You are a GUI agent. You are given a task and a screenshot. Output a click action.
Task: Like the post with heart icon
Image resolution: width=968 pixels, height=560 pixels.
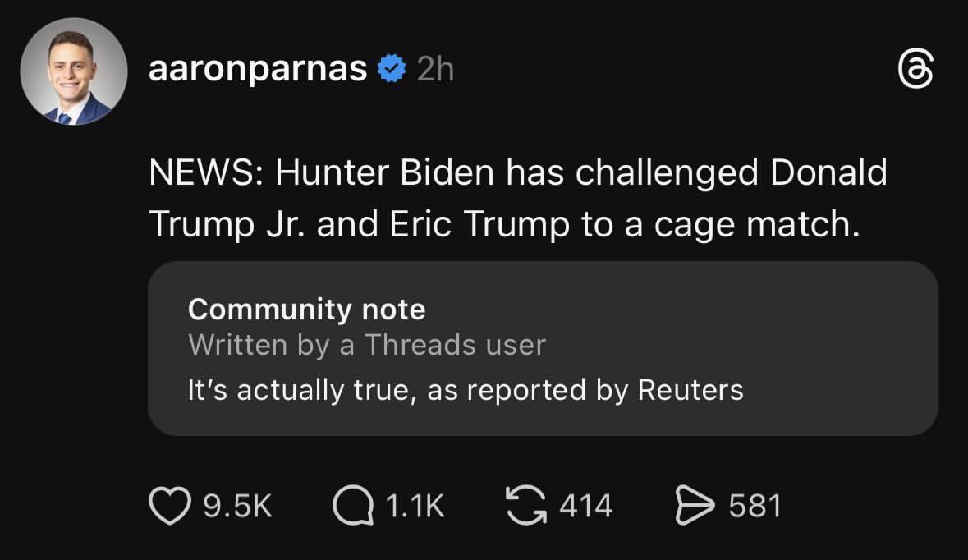(168, 506)
